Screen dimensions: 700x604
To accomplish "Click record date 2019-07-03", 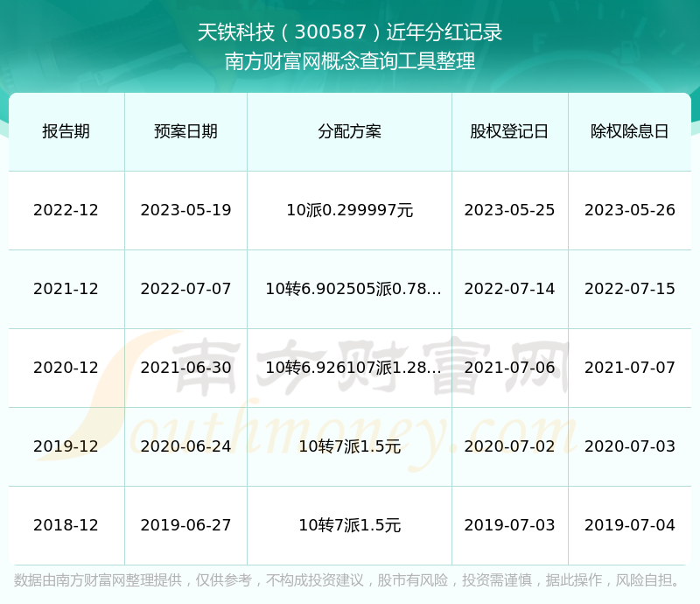I will [x=509, y=524].
